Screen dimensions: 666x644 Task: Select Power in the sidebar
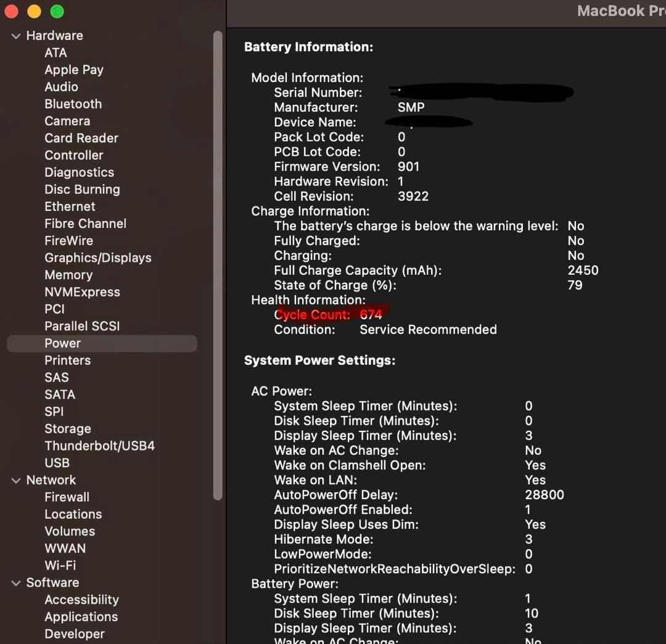click(x=62, y=343)
